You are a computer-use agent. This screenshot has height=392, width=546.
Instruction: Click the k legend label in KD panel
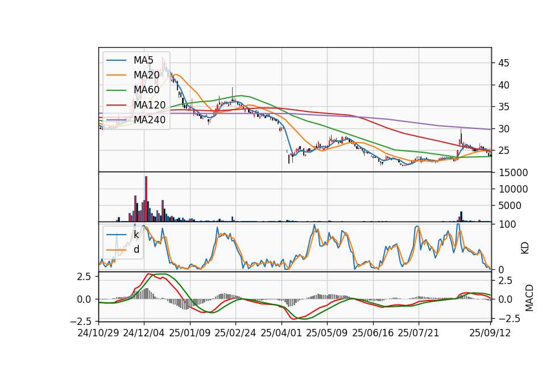(136, 235)
